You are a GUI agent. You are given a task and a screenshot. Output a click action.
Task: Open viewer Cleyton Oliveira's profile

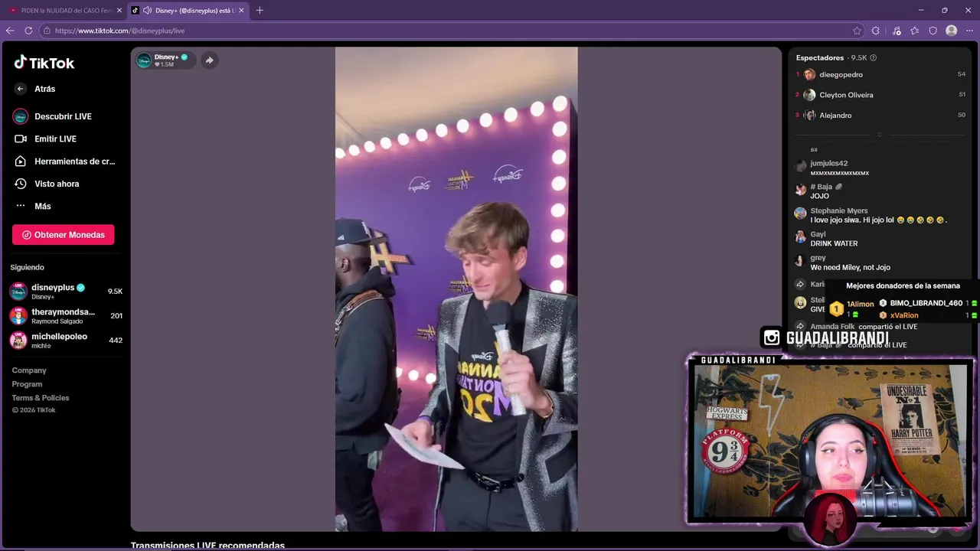tap(846, 95)
